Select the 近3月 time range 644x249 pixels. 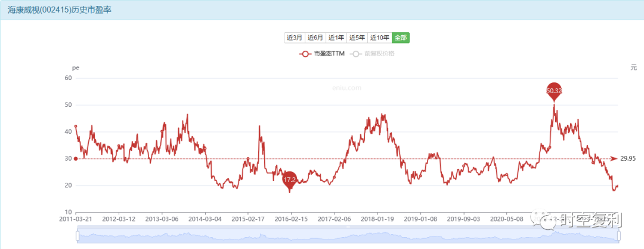[294, 38]
